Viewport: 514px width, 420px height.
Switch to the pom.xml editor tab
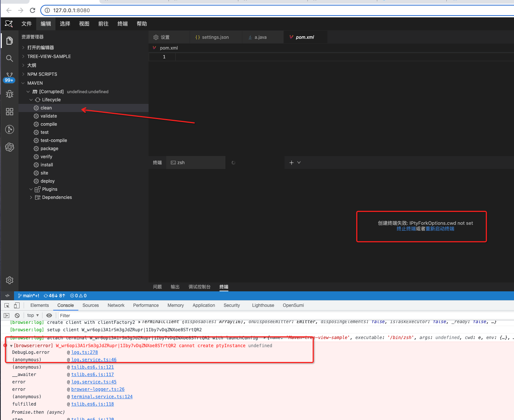pyautogui.click(x=305, y=37)
